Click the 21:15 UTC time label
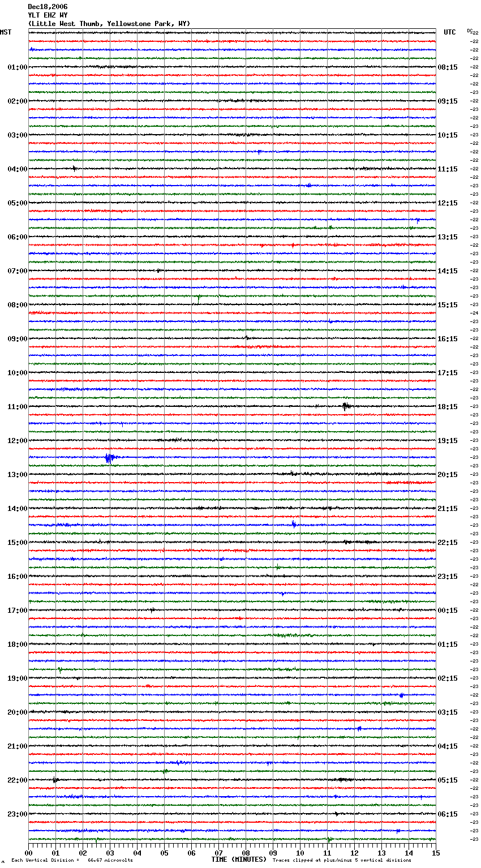This screenshot has width=481, height=868. pyautogui.click(x=448, y=509)
